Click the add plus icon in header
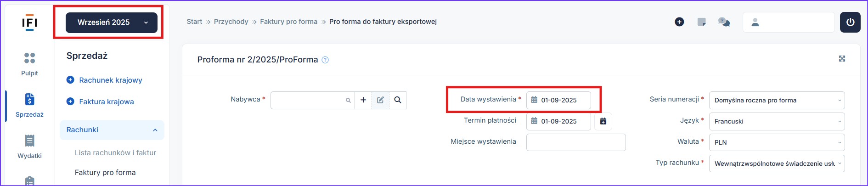Image resolution: width=868 pixels, height=186 pixels. [679, 22]
